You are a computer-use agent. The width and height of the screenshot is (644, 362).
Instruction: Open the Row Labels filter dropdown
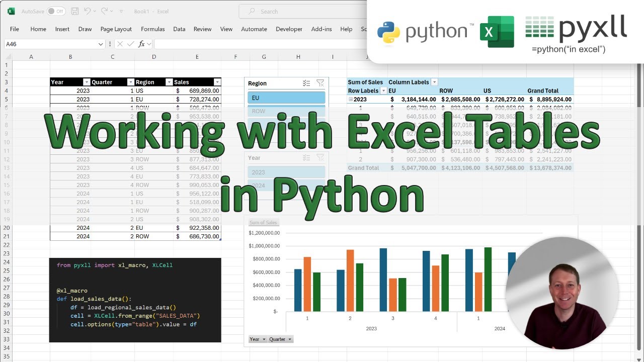pos(383,90)
